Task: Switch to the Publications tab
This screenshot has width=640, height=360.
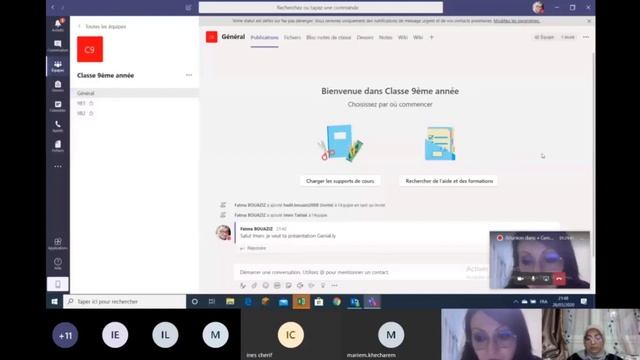Action: pyautogui.click(x=264, y=38)
